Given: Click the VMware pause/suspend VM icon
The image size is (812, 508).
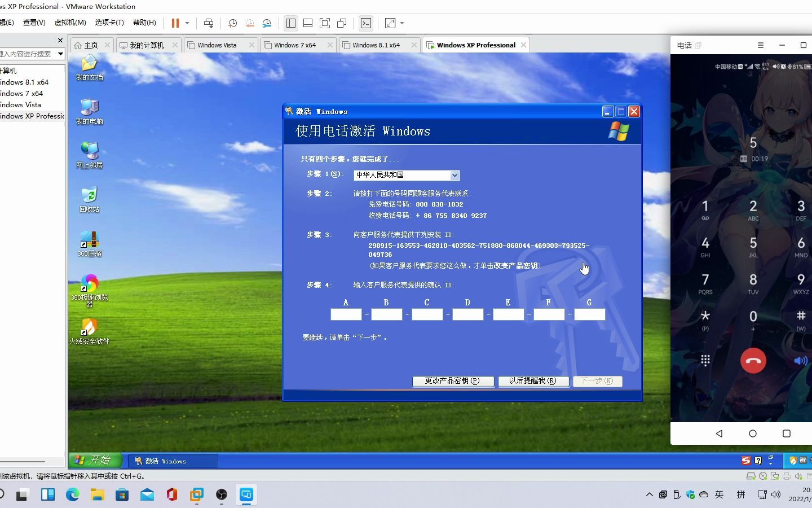Looking at the screenshot, I should click(175, 23).
